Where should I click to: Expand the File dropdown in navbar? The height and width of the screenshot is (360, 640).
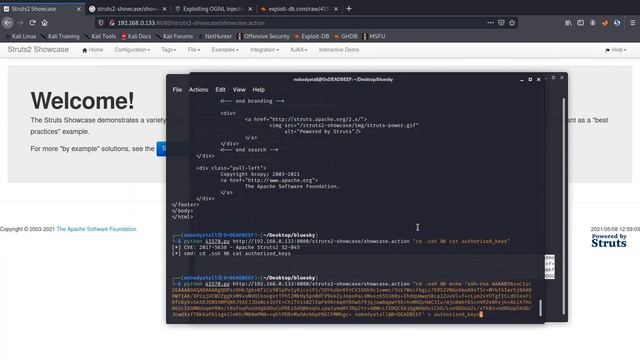(x=194, y=50)
